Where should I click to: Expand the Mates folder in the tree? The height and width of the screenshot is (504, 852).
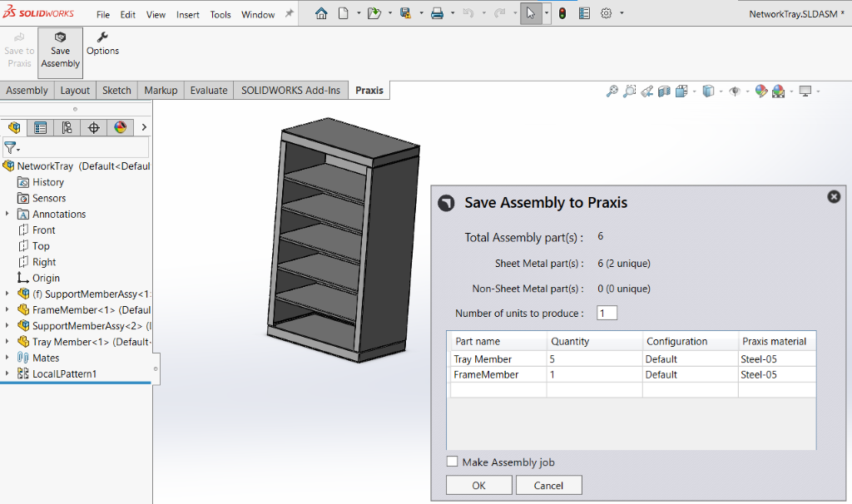pyautogui.click(x=7, y=358)
